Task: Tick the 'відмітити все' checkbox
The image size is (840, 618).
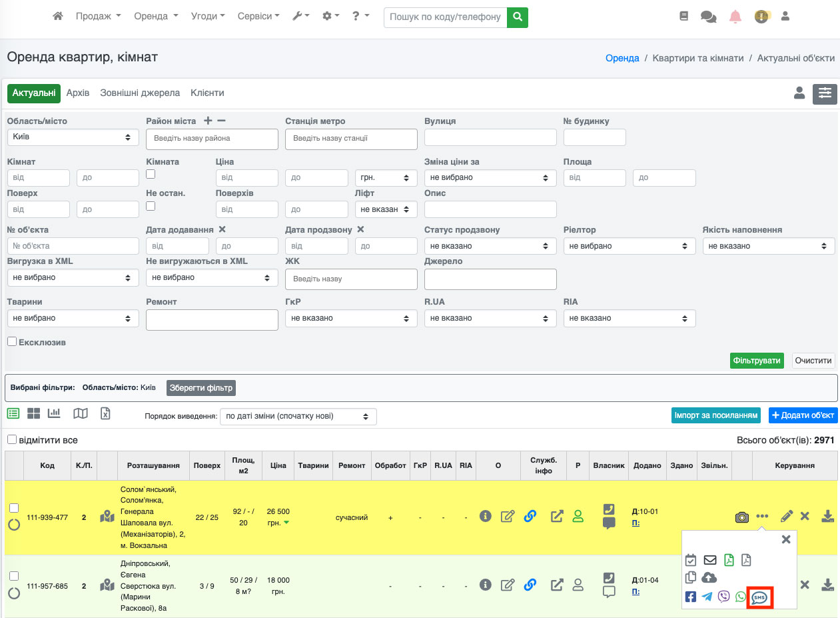Action: click(x=12, y=440)
